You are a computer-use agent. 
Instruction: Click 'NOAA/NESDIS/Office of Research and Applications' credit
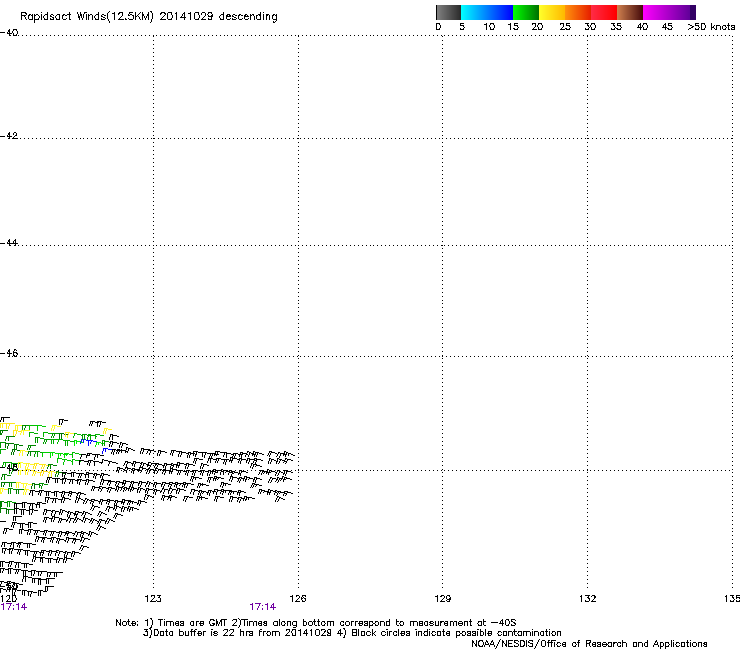[589, 644]
